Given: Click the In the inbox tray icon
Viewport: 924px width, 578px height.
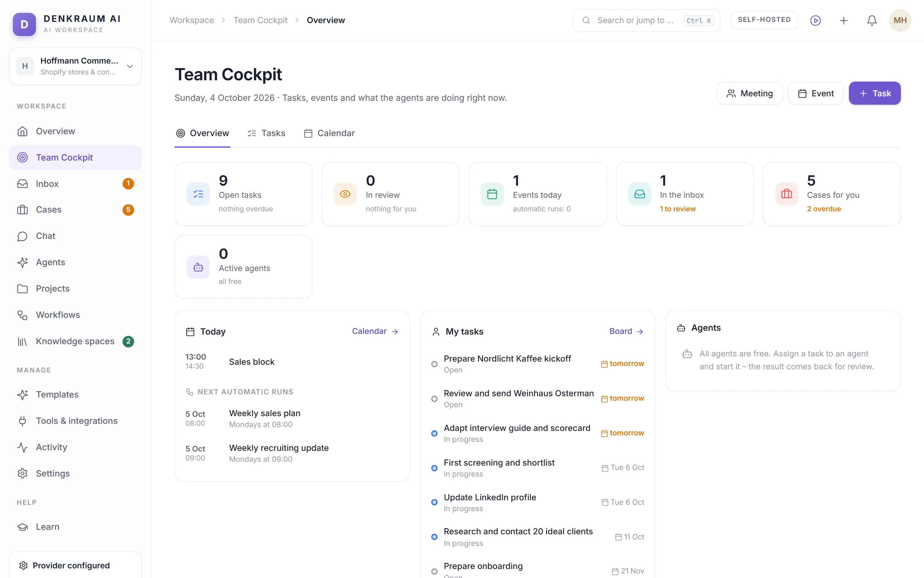Looking at the screenshot, I should (x=639, y=194).
